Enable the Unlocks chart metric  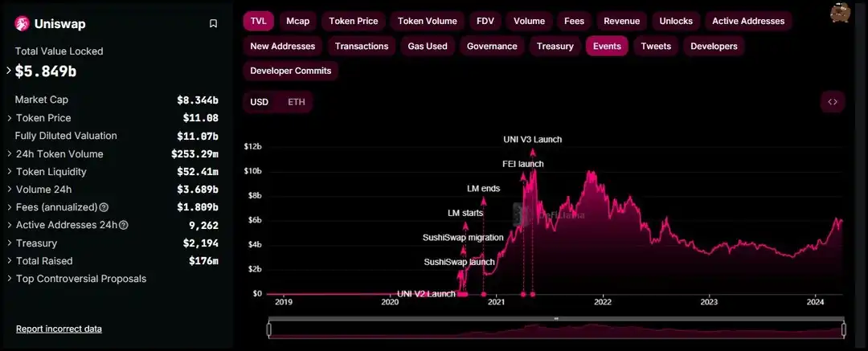(x=676, y=21)
